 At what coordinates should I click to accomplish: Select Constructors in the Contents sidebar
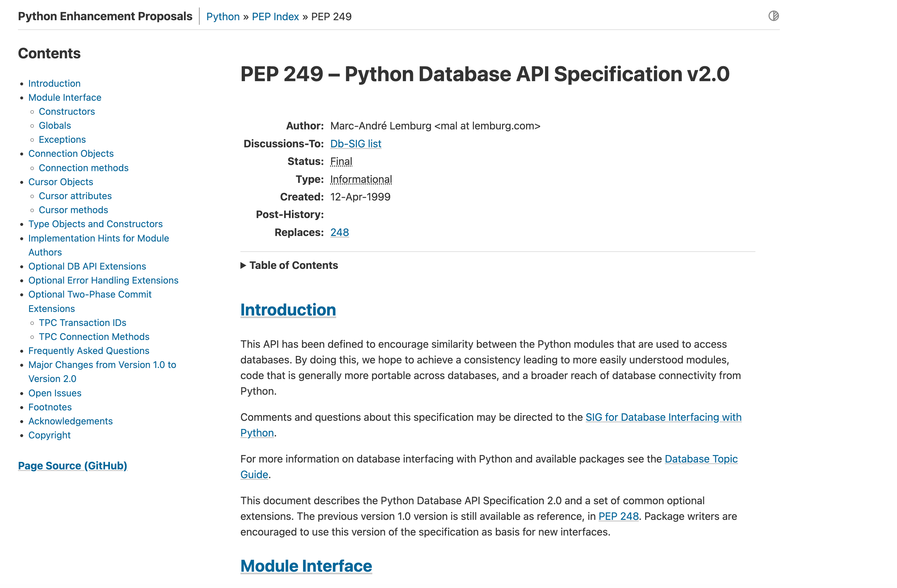coord(67,111)
